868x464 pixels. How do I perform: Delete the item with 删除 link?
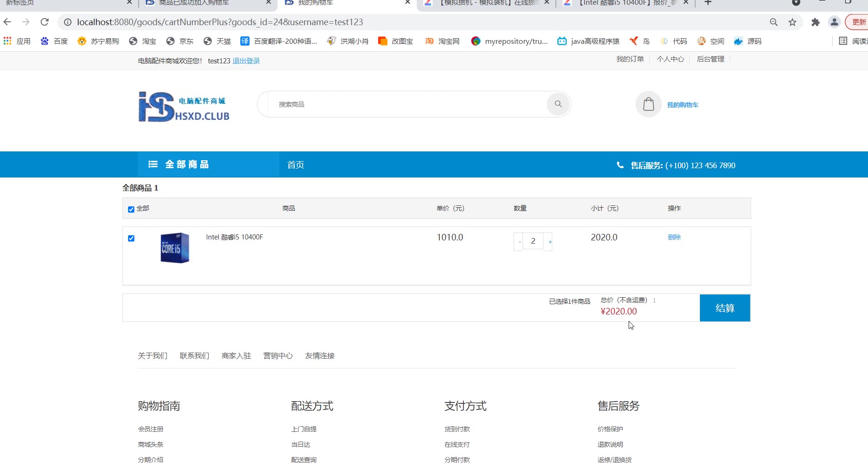pyautogui.click(x=674, y=237)
